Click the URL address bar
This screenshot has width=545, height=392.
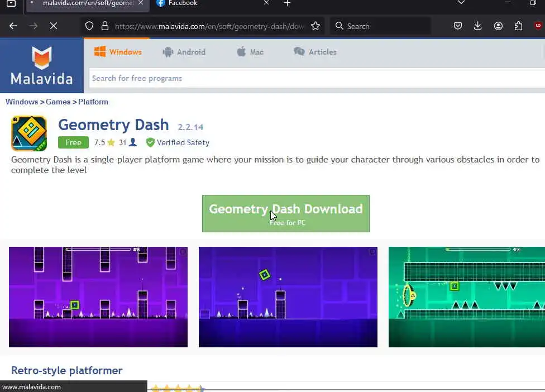click(x=209, y=26)
